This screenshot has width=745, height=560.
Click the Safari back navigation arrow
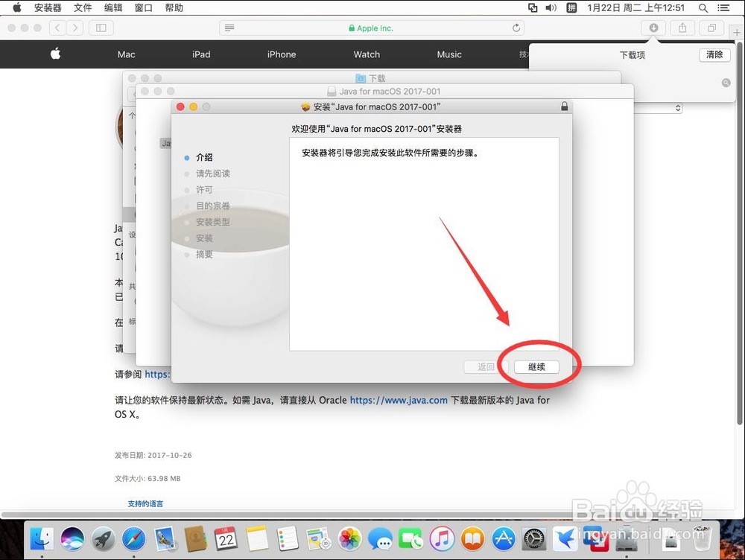[57, 28]
